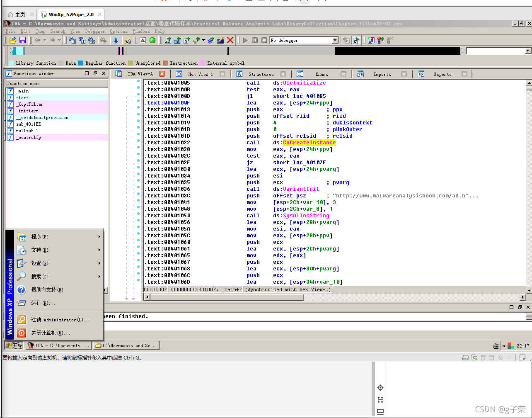Click the convert-to-code toolbar icon
This screenshot has height=418, width=532.
pyautogui.click(x=168, y=40)
